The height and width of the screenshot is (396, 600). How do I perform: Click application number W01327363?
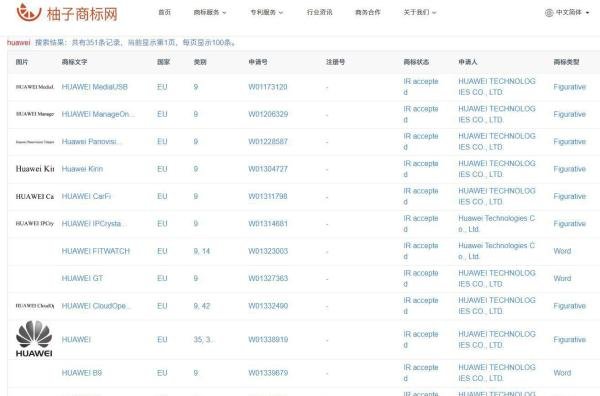[x=268, y=278]
